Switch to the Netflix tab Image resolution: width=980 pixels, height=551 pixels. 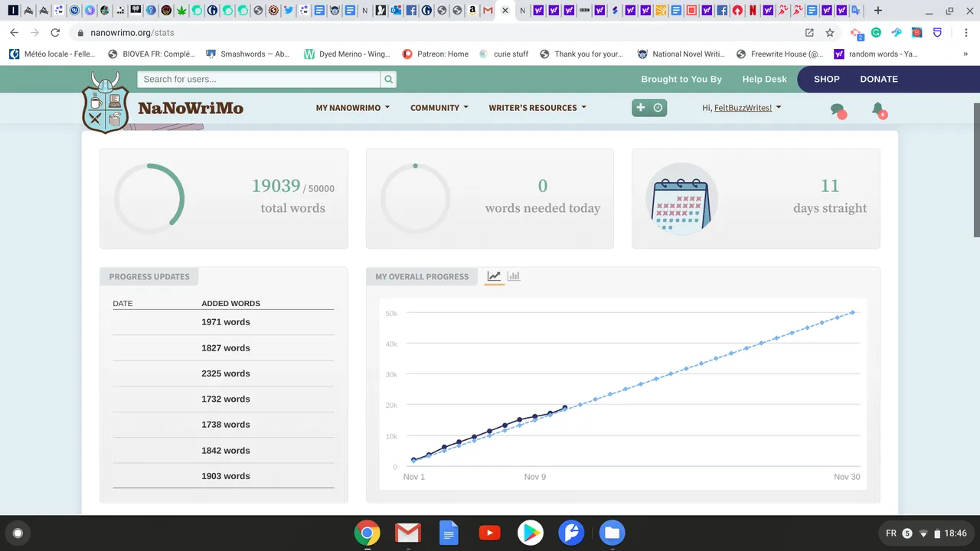tap(753, 11)
